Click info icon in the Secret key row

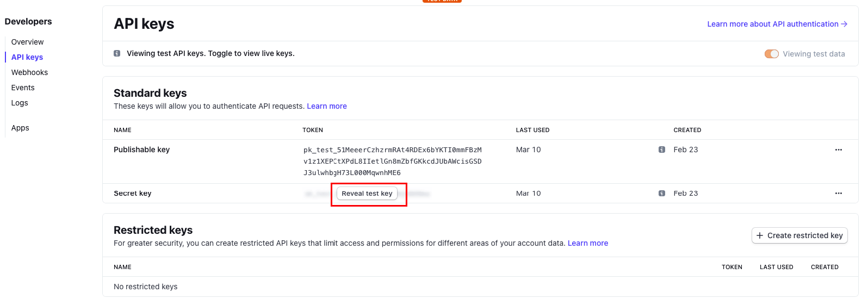pos(662,194)
